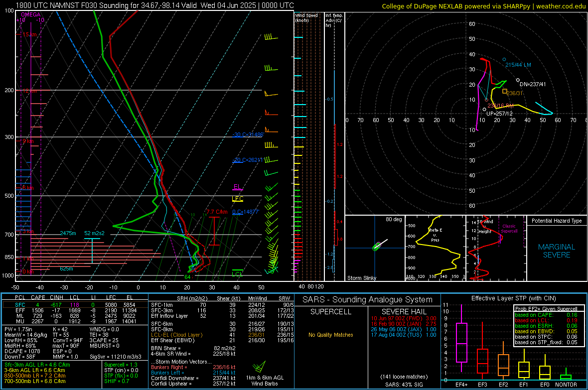
Task: Click the SFC-1km kinematics row
Action: 222,305
